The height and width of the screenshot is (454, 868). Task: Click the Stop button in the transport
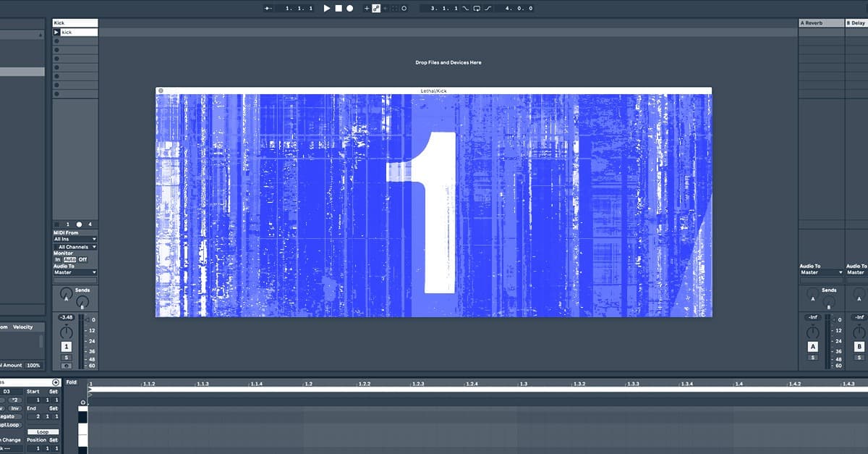click(339, 8)
